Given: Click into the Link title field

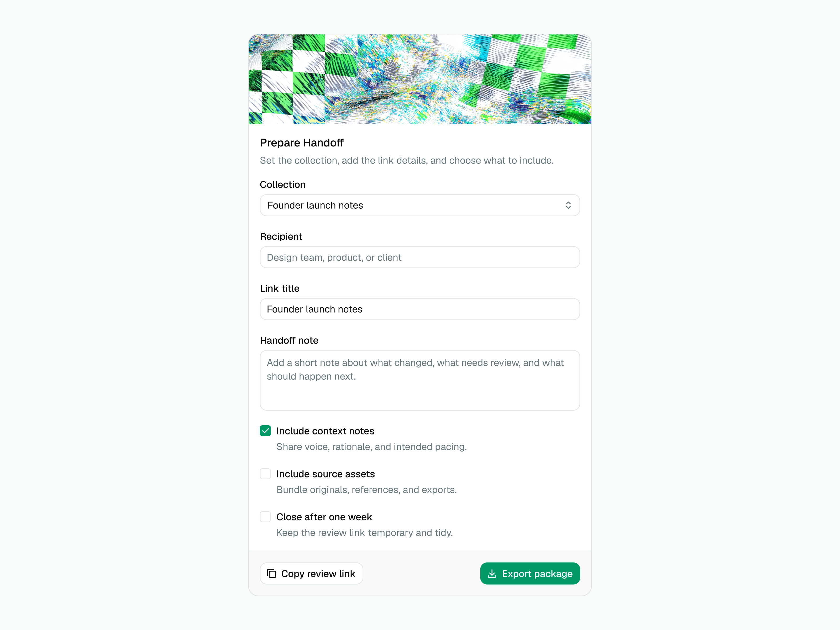Looking at the screenshot, I should tap(420, 309).
